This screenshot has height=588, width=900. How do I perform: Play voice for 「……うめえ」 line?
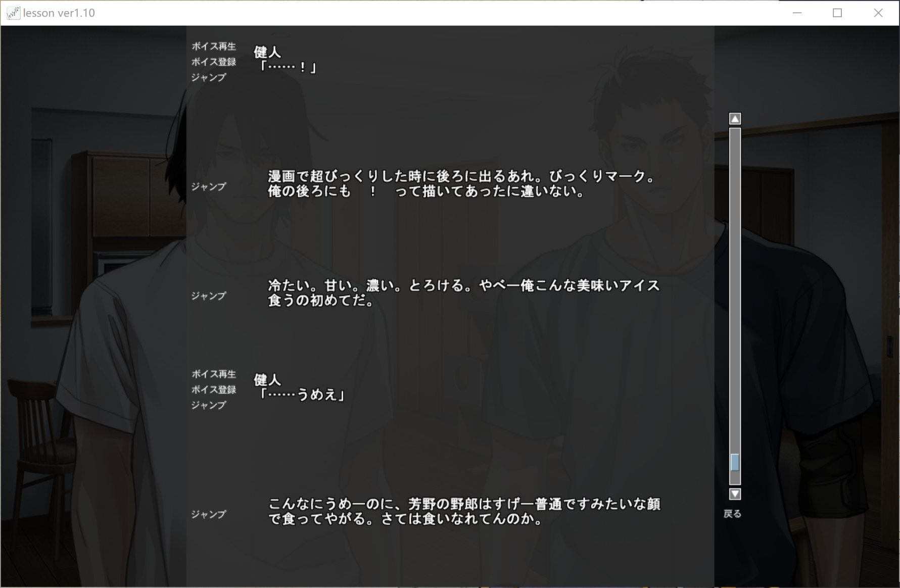click(x=213, y=374)
